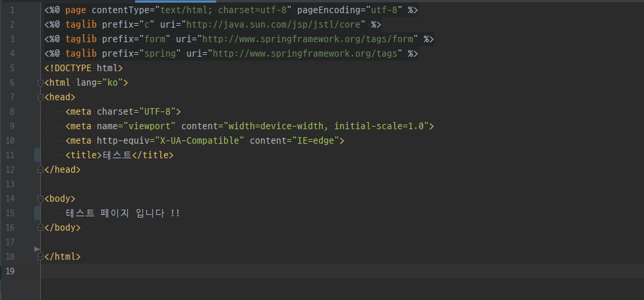
Task: Click the "text/html; charset=utf-8" string value
Action: pos(223,11)
